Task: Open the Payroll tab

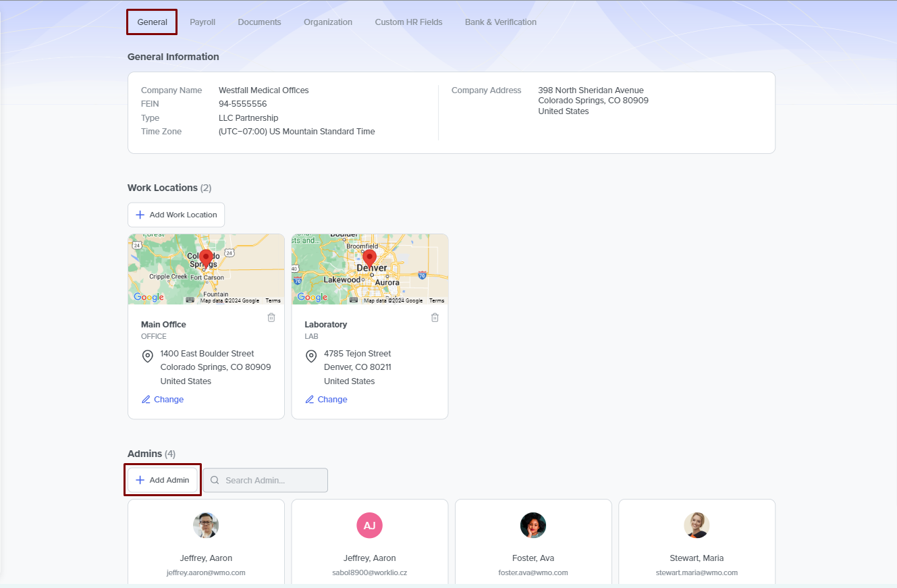Action: 202,22
